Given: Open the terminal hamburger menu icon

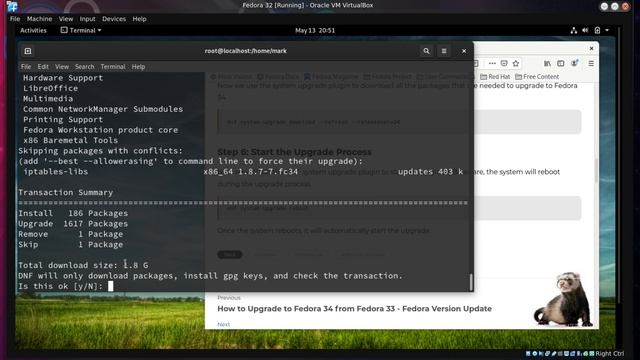Looking at the screenshot, I should [x=444, y=51].
